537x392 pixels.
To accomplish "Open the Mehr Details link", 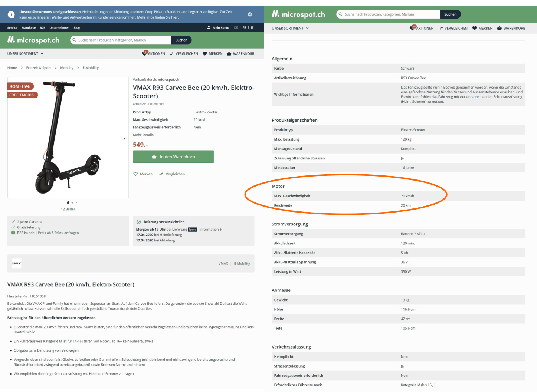I will coord(143,135).
